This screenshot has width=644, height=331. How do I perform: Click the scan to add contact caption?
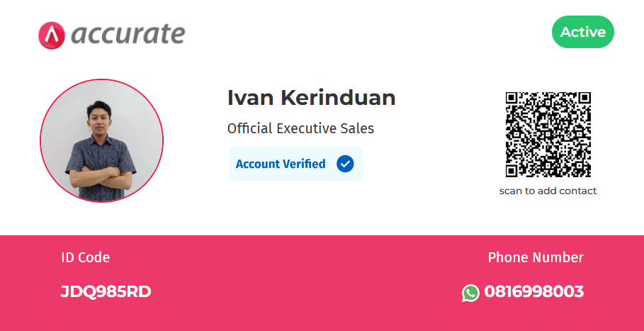548,191
